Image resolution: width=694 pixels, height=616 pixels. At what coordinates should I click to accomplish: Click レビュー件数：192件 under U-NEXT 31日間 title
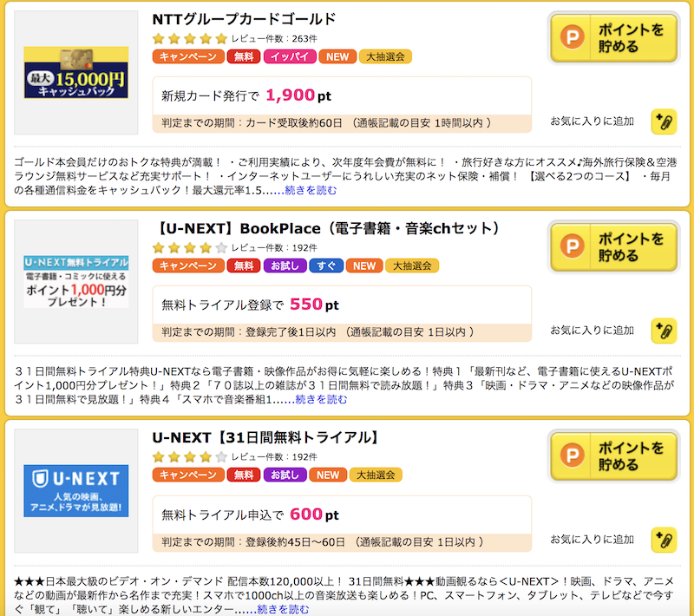[x=274, y=457]
